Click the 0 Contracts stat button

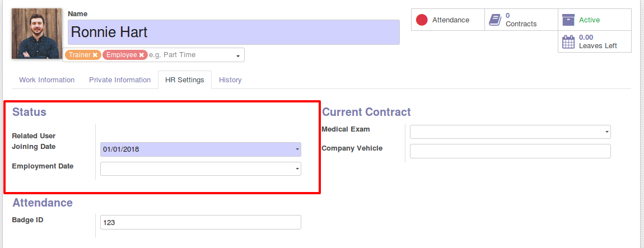[521, 20]
